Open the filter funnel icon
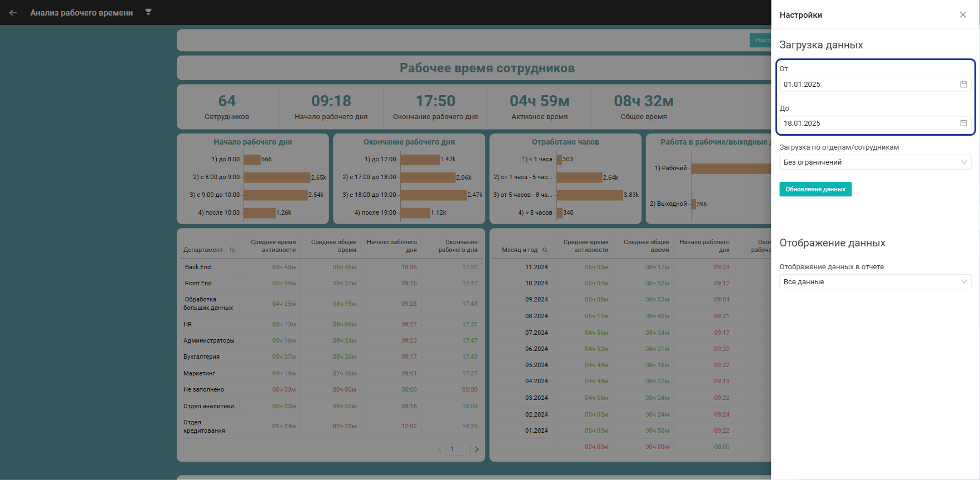Screen dimensions: 980x480 pos(148,12)
